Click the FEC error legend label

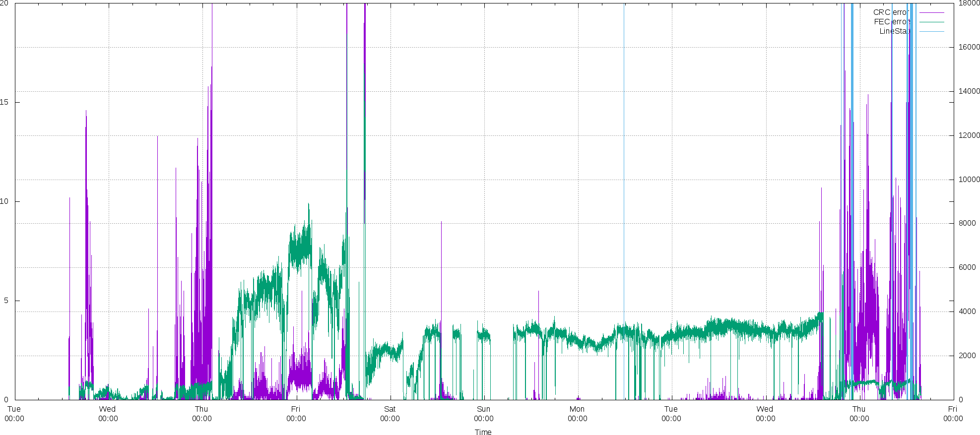point(892,22)
